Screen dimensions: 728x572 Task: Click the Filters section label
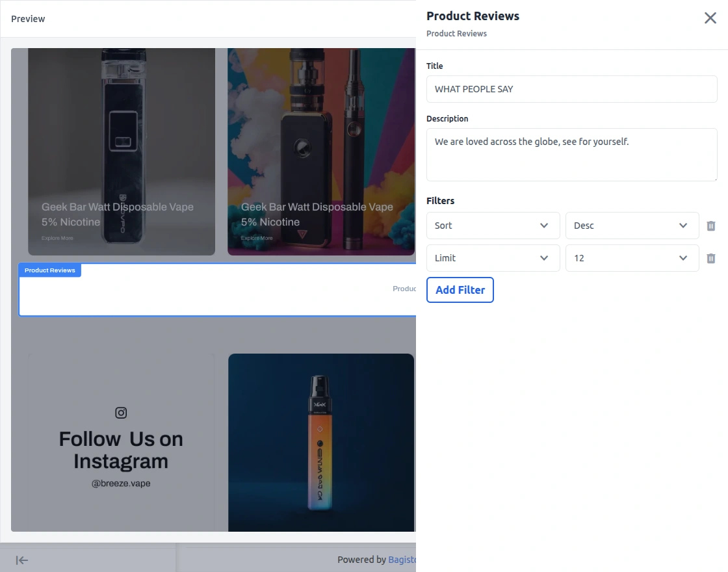440,201
